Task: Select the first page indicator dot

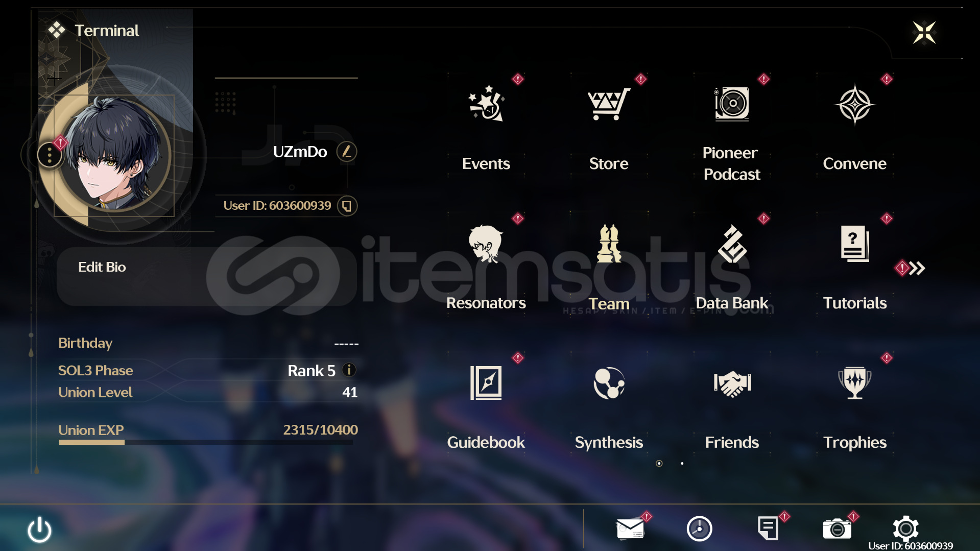Action: [659, 464]
